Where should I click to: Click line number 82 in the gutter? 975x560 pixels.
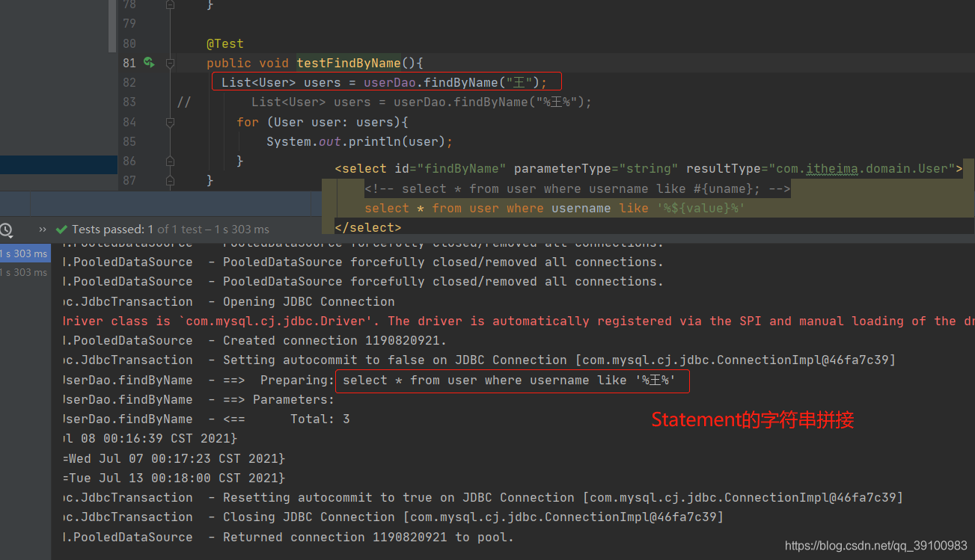[x=129, y=82]
